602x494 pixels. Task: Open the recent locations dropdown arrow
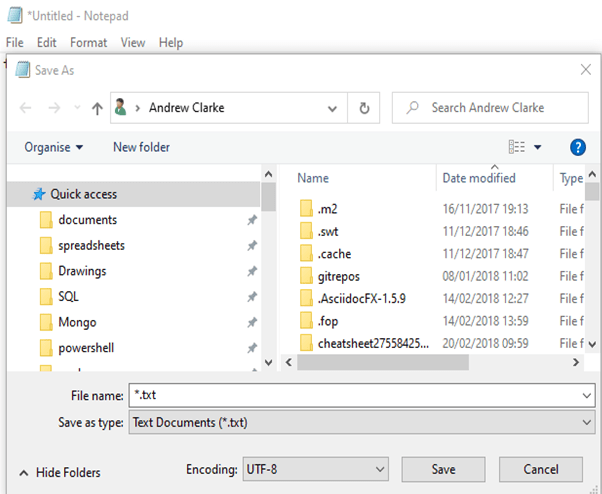(77, 108)
